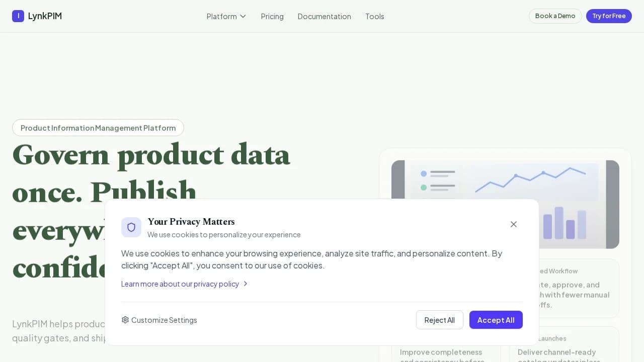The width and height of the screenshot is (644, 362).
Task: Open the Documentation page
Action: [x=324, y=17]
